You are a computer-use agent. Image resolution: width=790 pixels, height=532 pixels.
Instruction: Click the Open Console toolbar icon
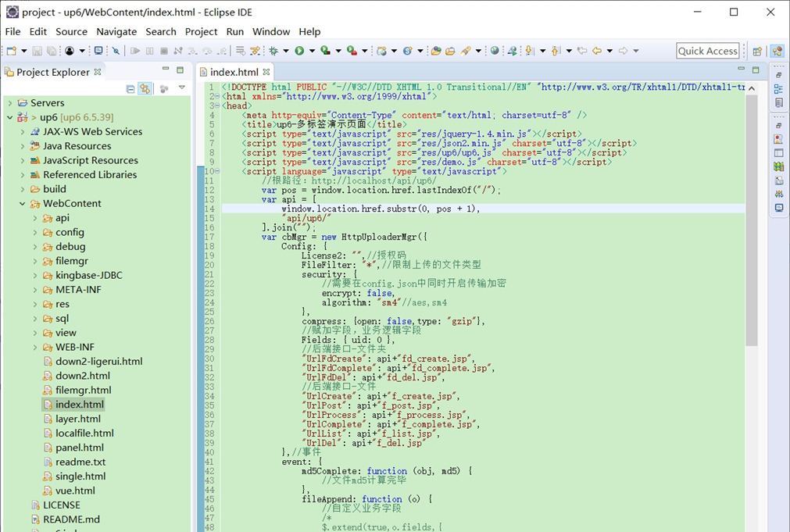click(x=98, y=51)
